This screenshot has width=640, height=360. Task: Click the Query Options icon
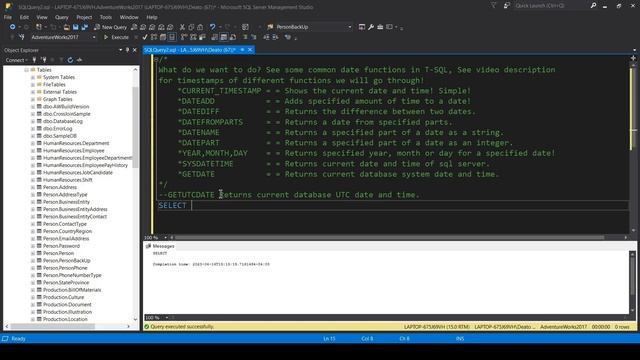[x=163, y=37]
